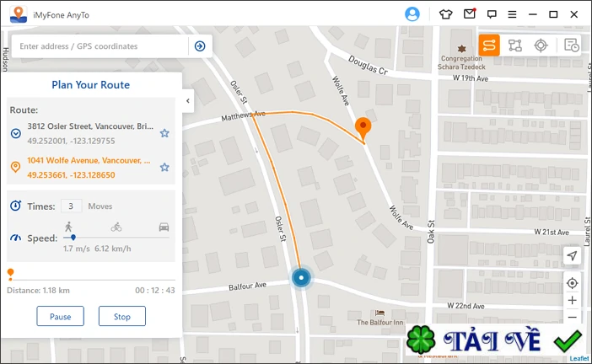Open the user account profile icon

pyautogui.click(x=412, y=14)
